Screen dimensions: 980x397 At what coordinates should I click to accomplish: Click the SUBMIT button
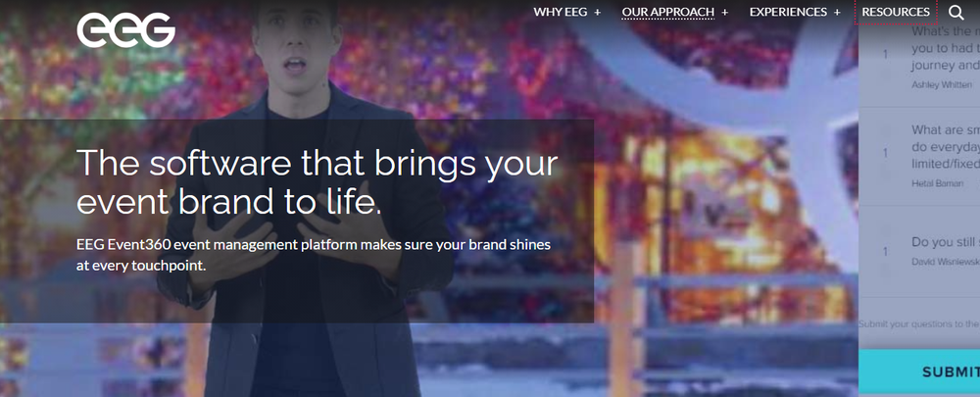[x=919, y=372]
